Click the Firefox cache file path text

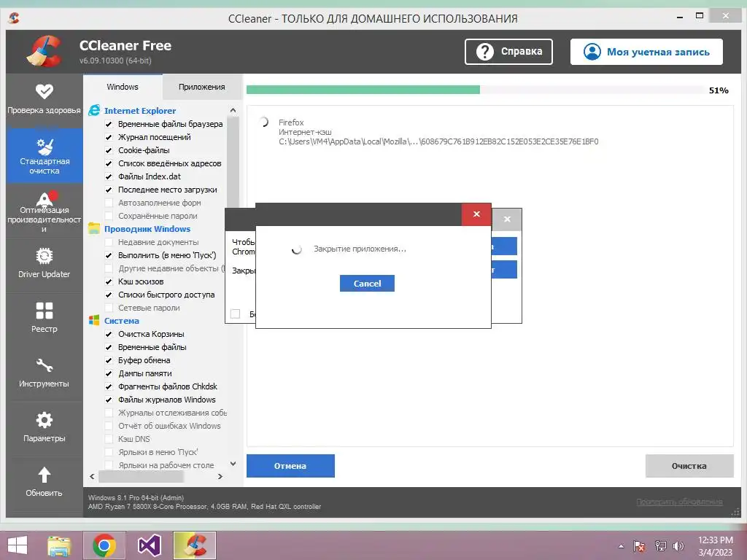(x=438, y=141)
